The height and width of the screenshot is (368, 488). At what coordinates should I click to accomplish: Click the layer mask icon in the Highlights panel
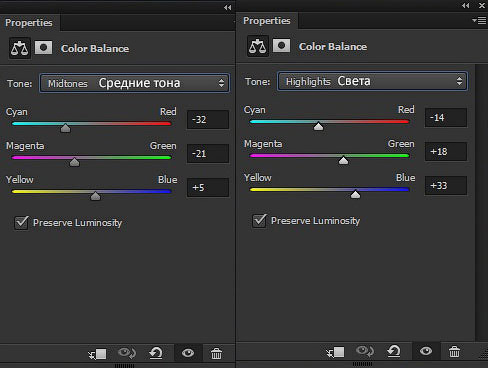pos(281,46)
